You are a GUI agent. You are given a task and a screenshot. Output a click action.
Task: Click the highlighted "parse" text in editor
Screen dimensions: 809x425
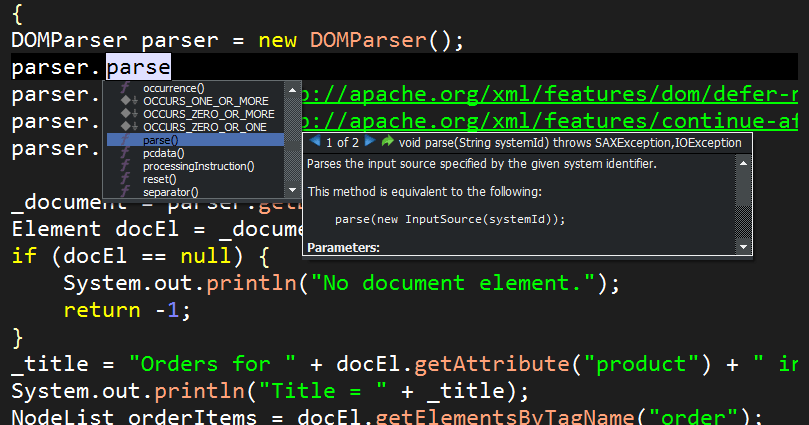coord(138,68)
